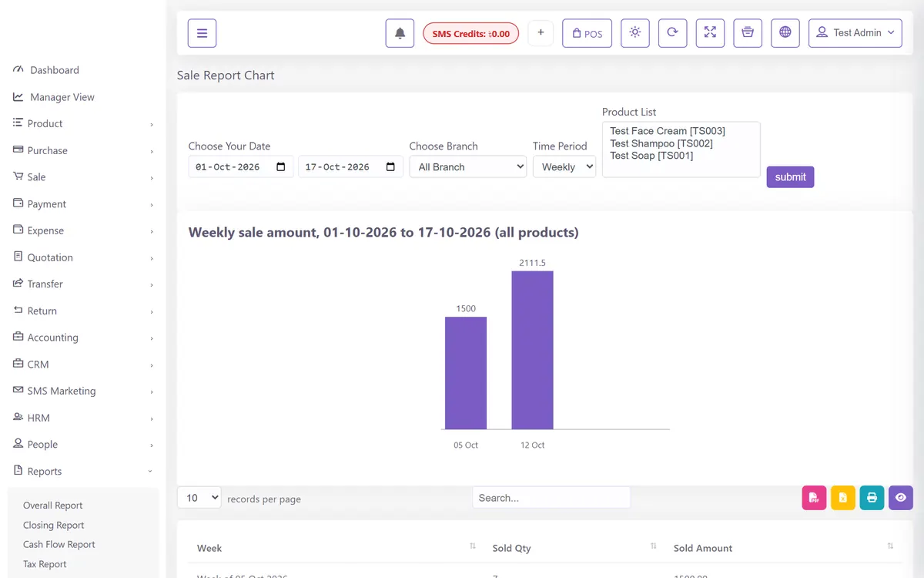Open Overall Report submenu item
924x578 pixels.
click(53, 506)
